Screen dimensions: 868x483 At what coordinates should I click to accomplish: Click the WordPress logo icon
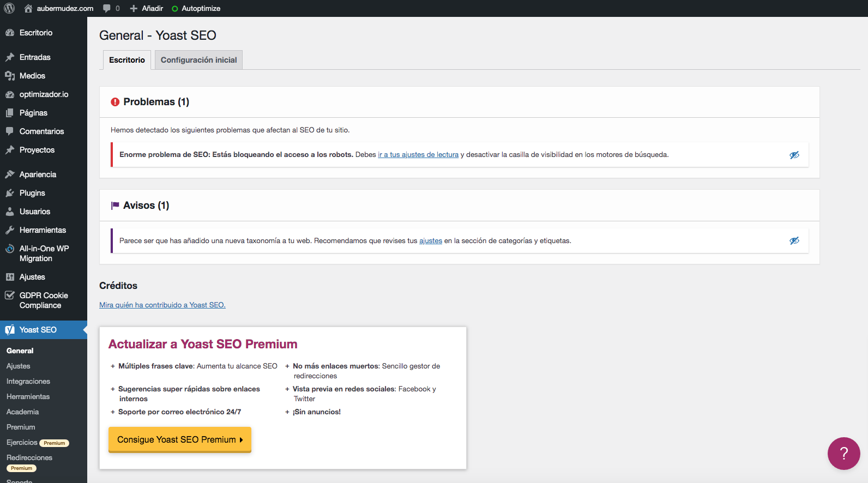pyautogui.click(x=9, y=8)
